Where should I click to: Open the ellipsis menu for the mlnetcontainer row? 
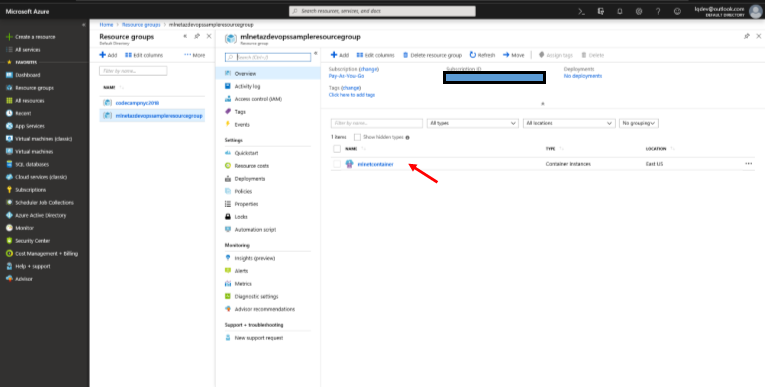pos(748,164)
